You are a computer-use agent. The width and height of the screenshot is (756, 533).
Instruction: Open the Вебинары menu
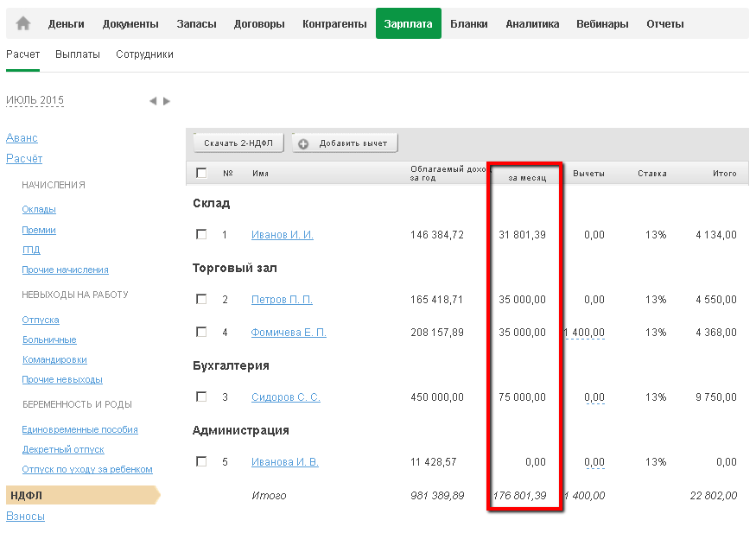click(602, 23)
